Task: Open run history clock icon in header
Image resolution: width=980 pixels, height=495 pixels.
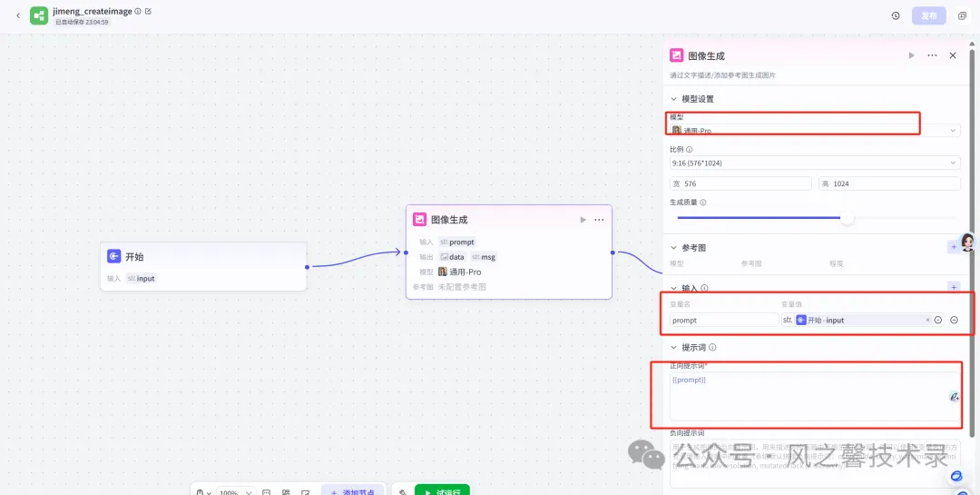Action: click(896, 15)
